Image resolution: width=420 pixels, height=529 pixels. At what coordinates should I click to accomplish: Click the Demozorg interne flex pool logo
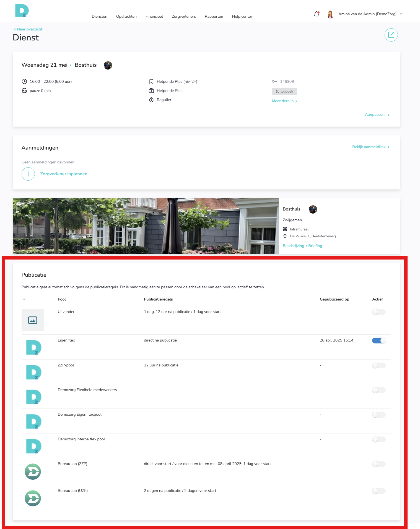33,446
